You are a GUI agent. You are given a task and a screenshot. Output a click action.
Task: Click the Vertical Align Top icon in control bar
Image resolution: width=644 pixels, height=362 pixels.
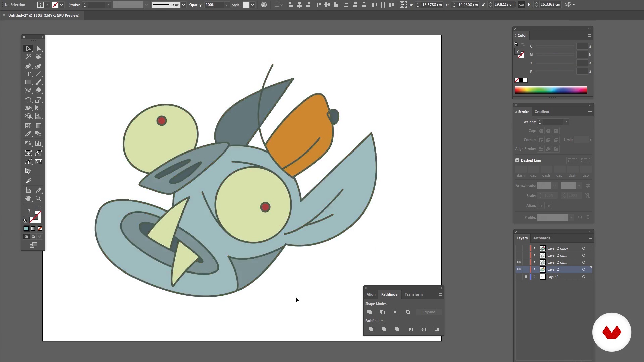pyautogui.click(x=319, y=5)
